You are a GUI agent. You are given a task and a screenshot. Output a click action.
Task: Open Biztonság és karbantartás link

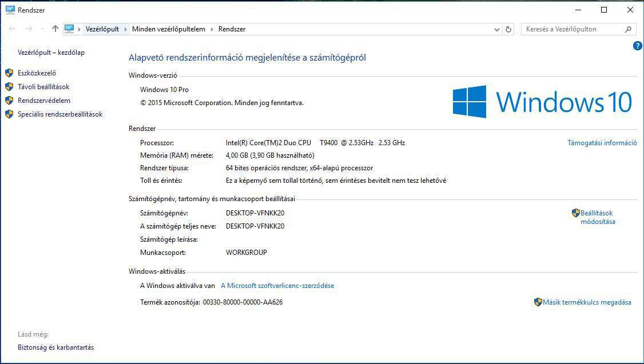[x=56, y=347]
